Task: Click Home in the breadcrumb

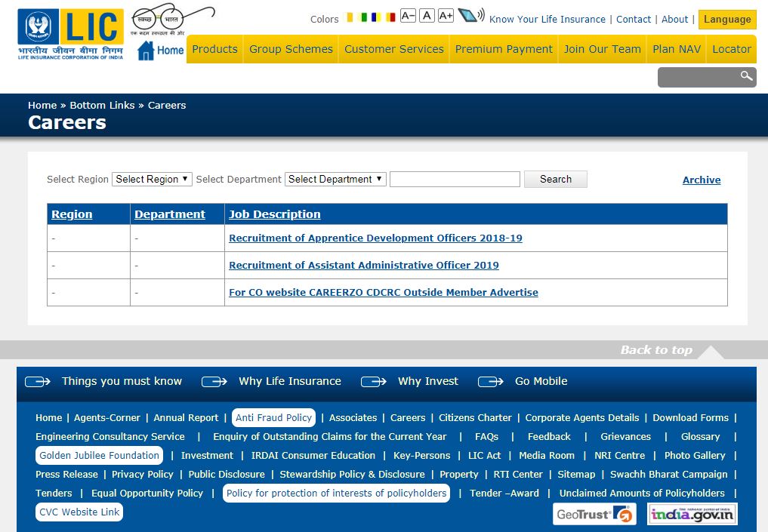Action: click(x=42, y=105)
